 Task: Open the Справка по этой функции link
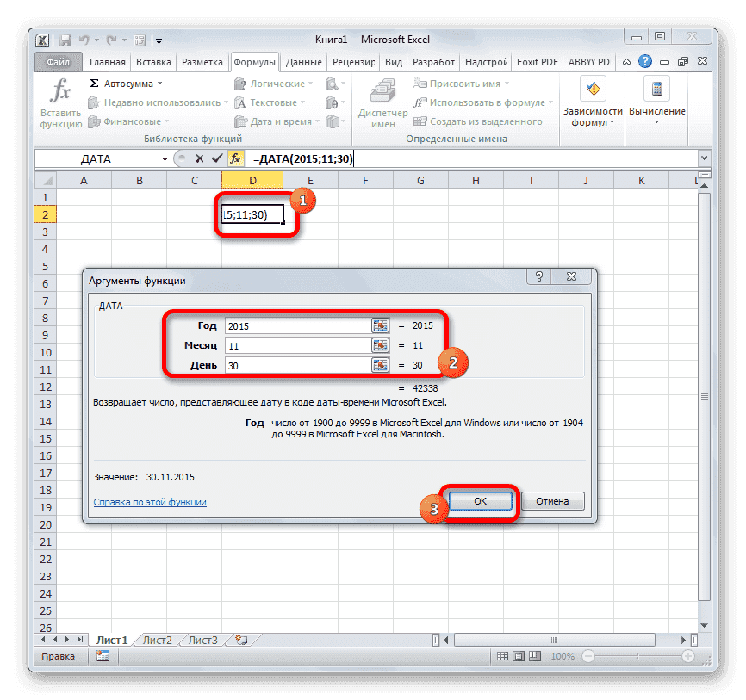[152, 502]
